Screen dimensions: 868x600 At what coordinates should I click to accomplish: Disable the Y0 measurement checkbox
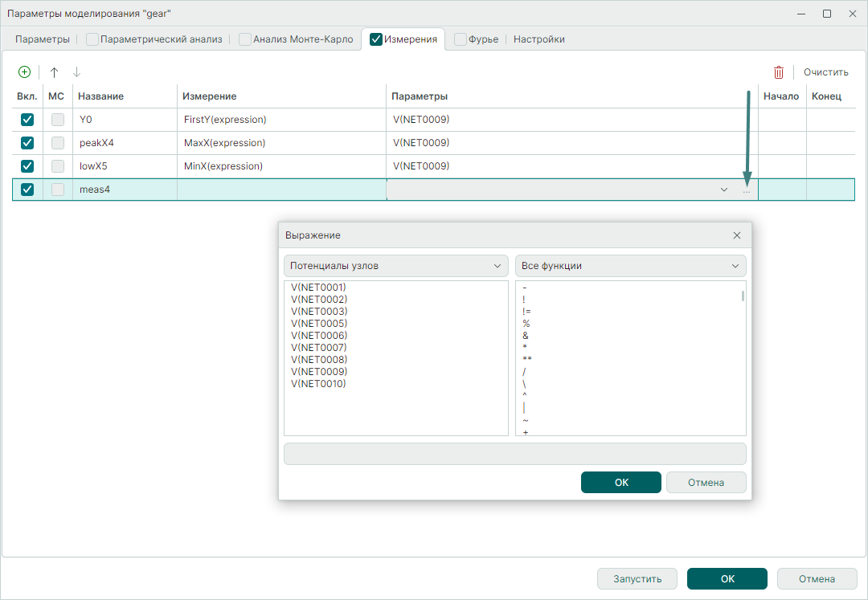tap(27, 120)
